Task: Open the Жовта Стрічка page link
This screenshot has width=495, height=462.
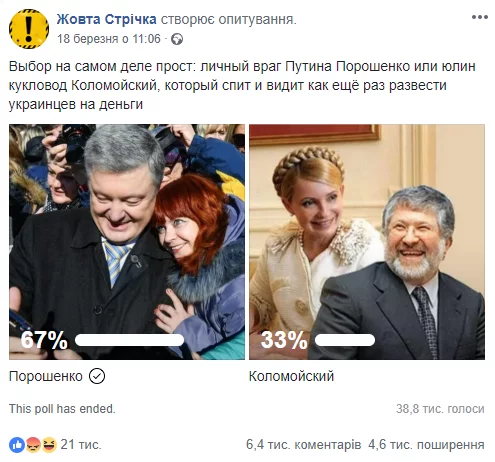Action: 106,19
